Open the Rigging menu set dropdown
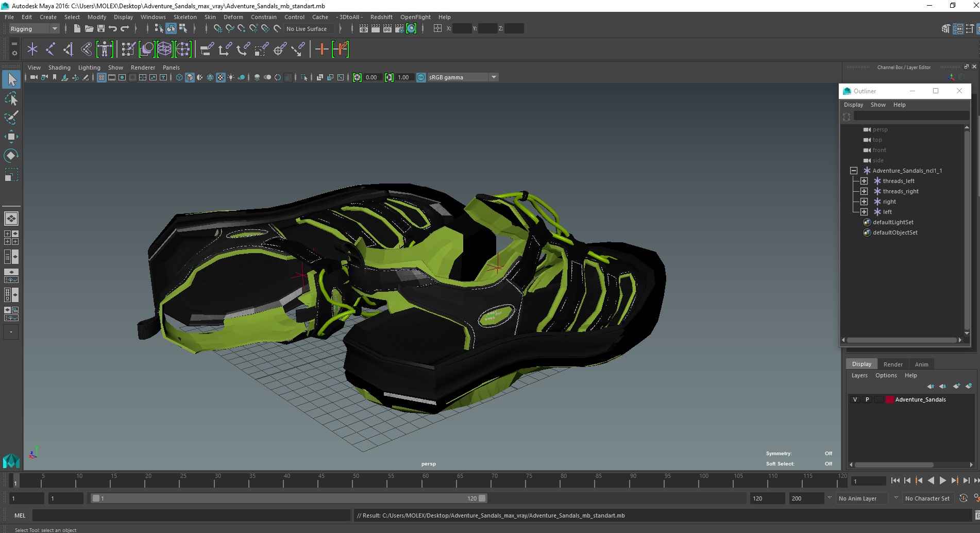 pos(34,29)
